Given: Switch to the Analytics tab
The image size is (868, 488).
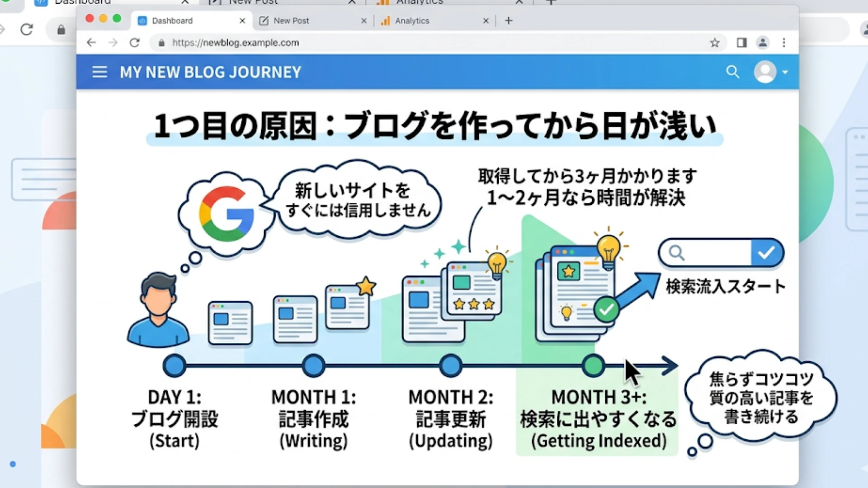Looking at the screenshot, I should point(434,21).
